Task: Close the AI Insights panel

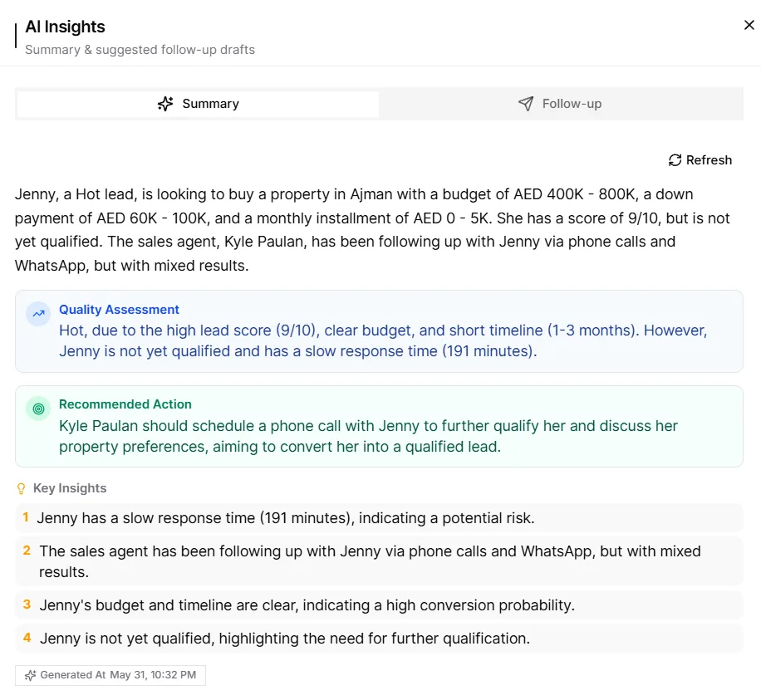Action: point(749,25)
